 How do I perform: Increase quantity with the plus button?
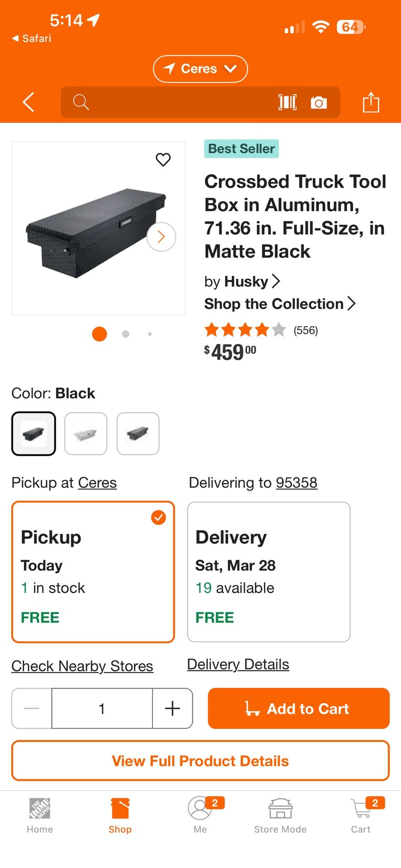(172, 708)
